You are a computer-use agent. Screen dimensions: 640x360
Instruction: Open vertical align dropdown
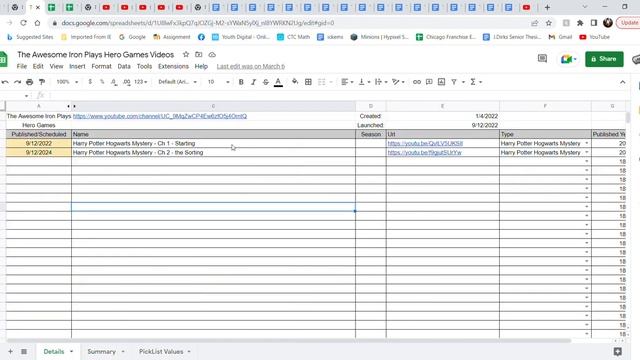coord(364,82)
